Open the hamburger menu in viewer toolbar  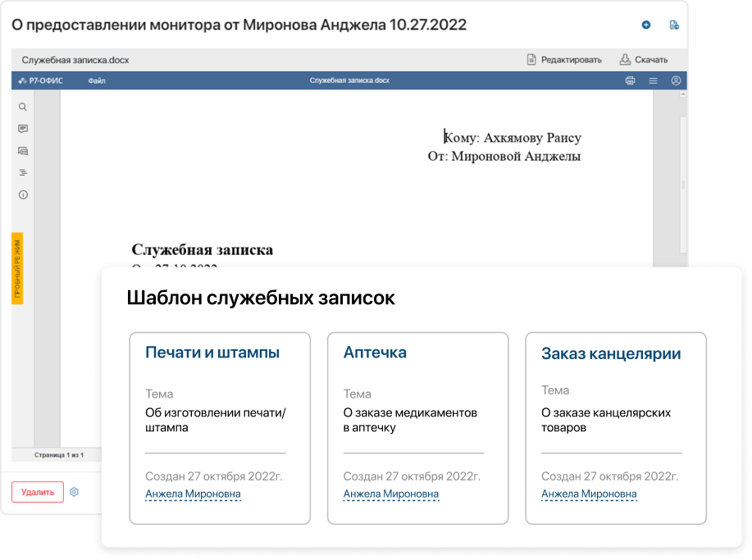[x=652, y=80]
